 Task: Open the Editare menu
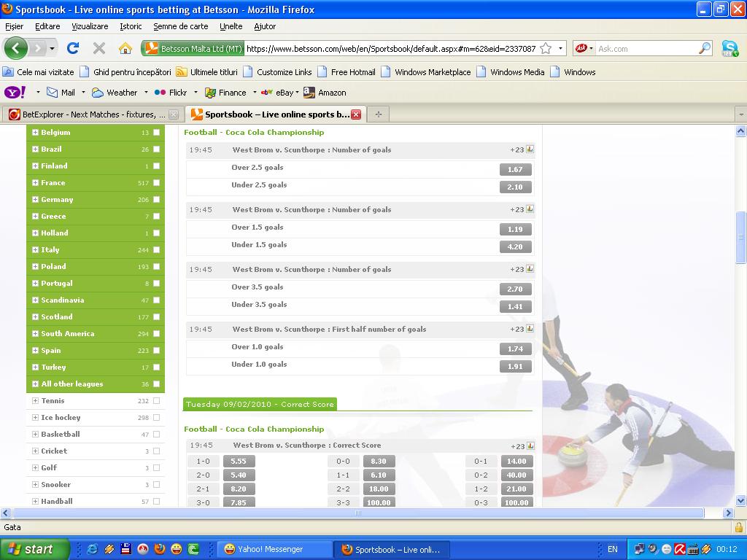(x=47, y=26)
